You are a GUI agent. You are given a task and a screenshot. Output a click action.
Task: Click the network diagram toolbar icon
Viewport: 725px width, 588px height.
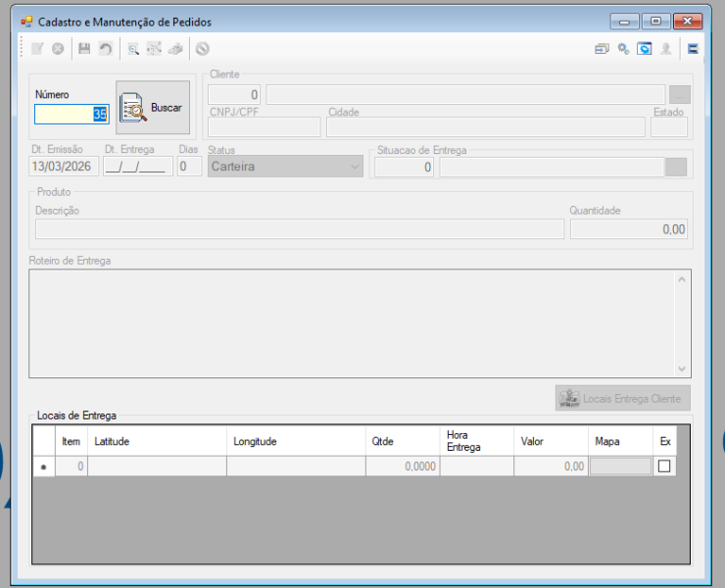pyautogui.click(x=154, y=49)
